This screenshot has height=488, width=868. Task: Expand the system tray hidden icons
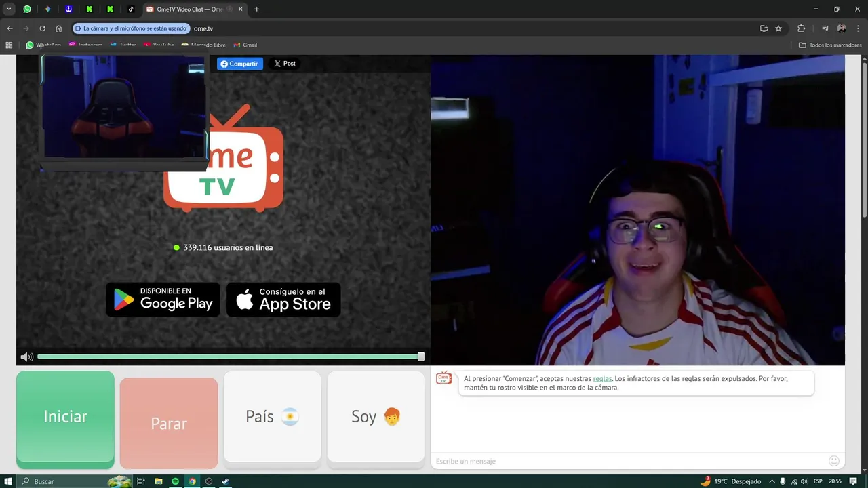pos(772,481)
